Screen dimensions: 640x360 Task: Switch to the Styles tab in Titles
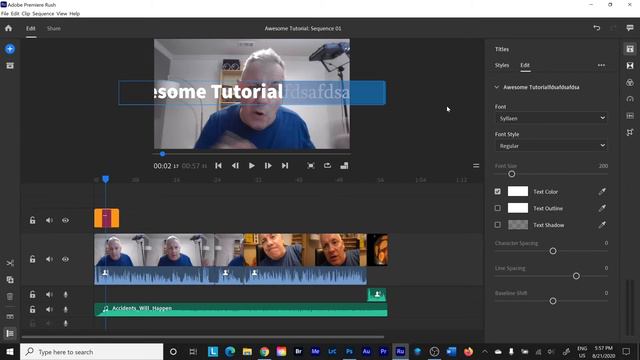502,65
